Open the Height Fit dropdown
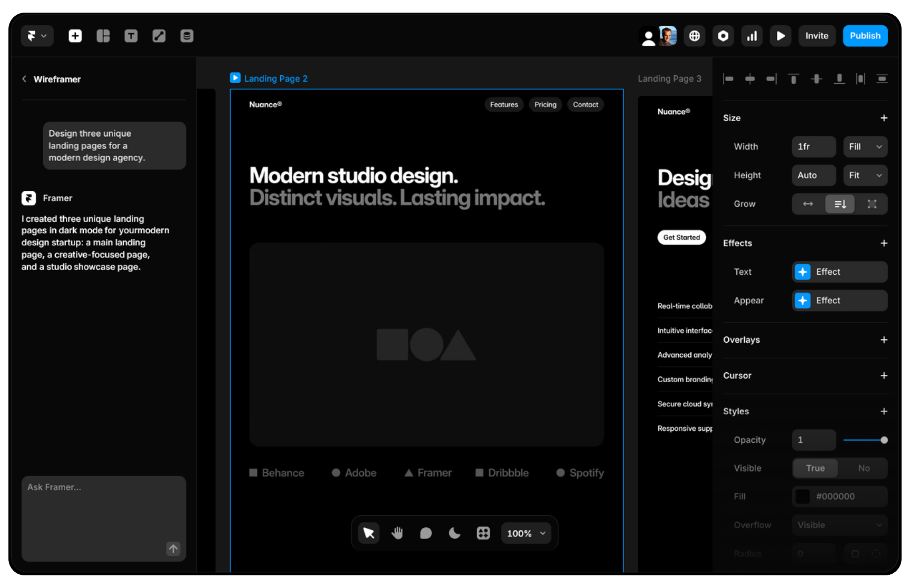This screenshot has width=910, height=588. tap(865, 175)
